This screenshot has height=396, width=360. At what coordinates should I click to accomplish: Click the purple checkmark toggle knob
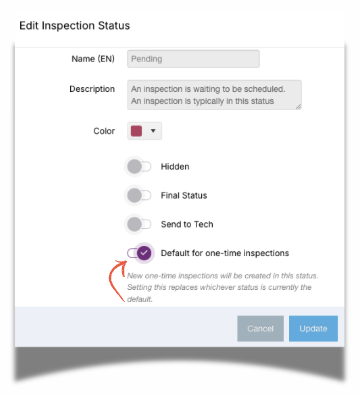coord(144,253)
